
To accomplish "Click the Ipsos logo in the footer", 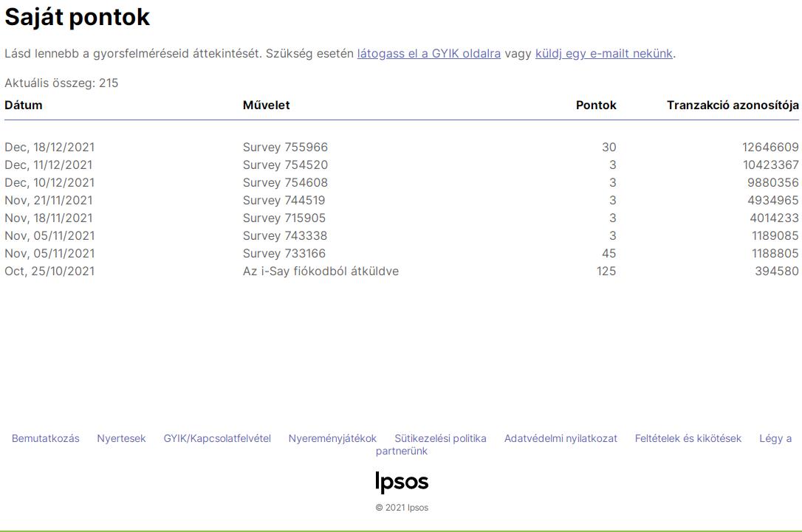I will tap(401, 482).
